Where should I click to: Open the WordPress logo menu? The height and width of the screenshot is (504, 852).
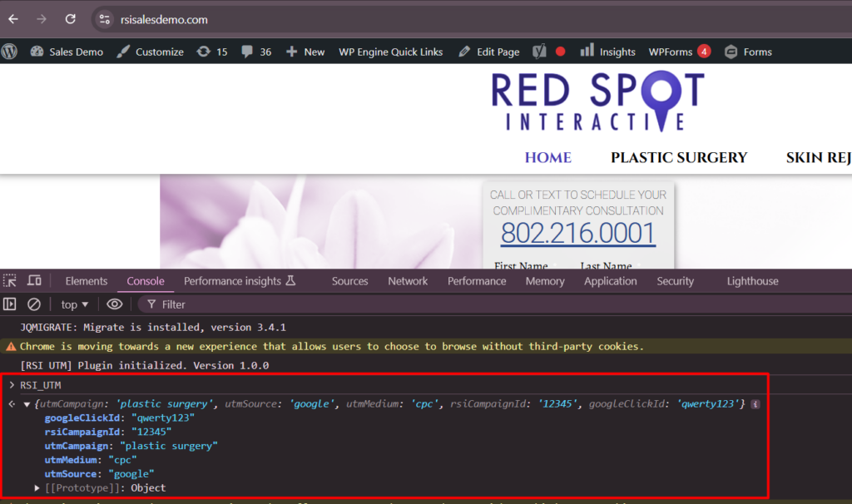(9, 52)
